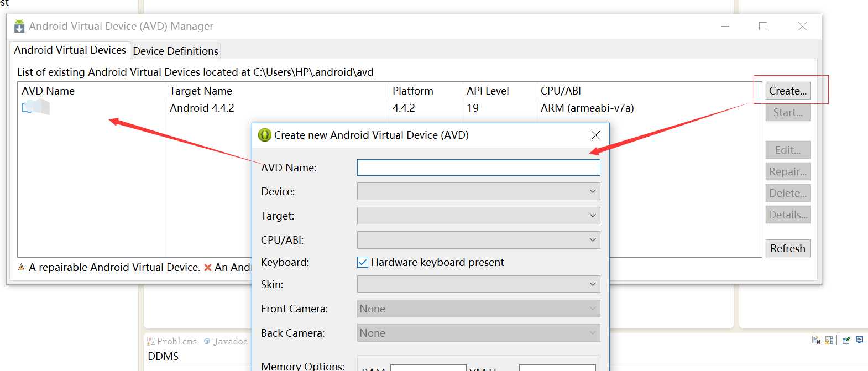This screenshot has width=868, height=371.
Task: Click the Refresh button
Action: [788, 248]
